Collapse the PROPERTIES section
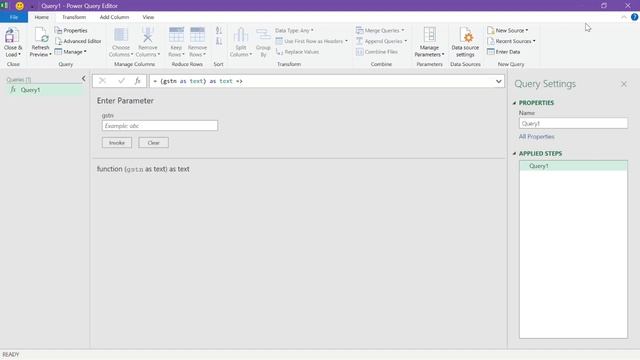This screenshot has width=640, height=360. tap(514, 103)
